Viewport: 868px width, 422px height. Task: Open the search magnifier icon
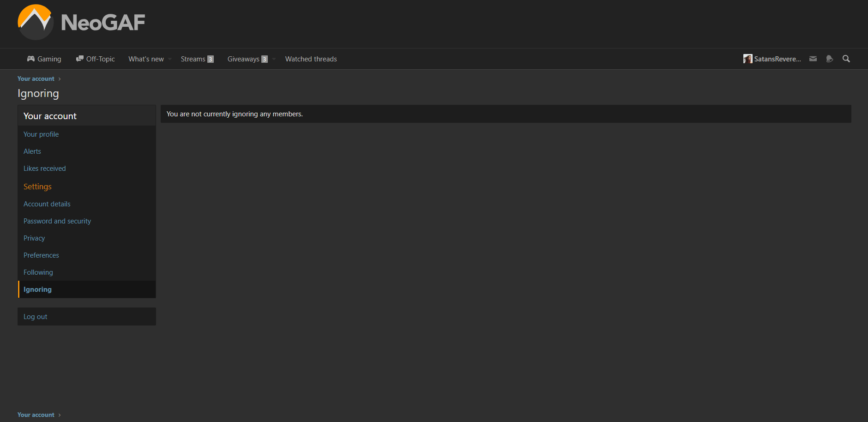pyautogui.click(x=846, y=59)
